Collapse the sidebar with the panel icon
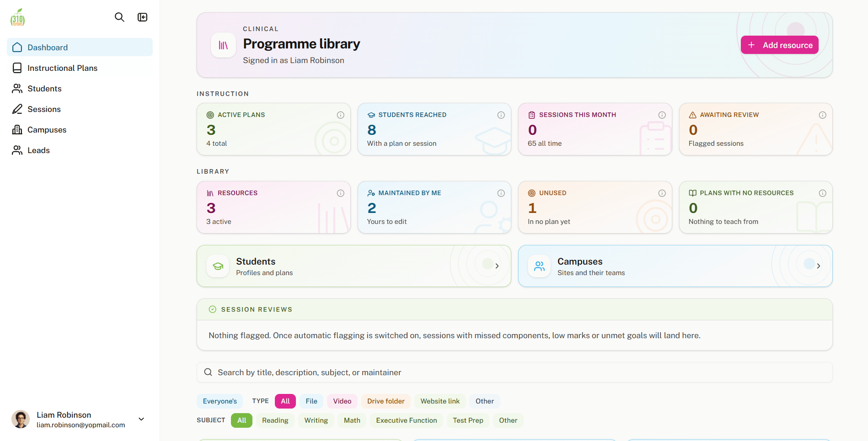The width and height of the screenshot is (868, 441). click(x=143, y=17)
